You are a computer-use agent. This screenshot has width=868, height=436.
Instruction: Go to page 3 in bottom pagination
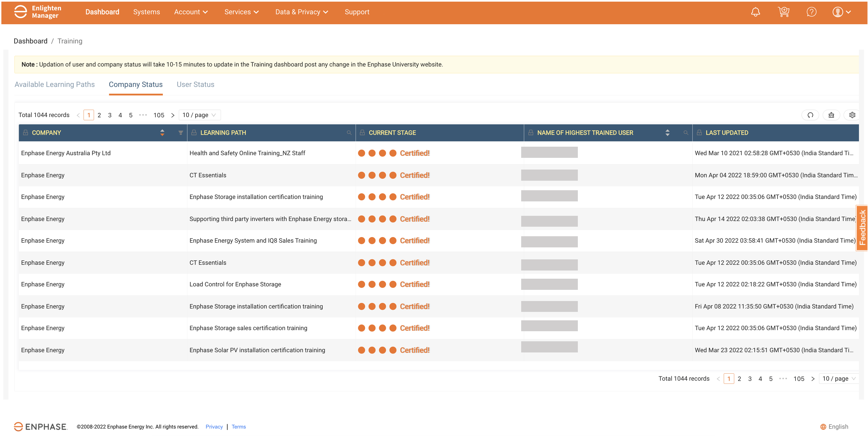tap(750, 379)
